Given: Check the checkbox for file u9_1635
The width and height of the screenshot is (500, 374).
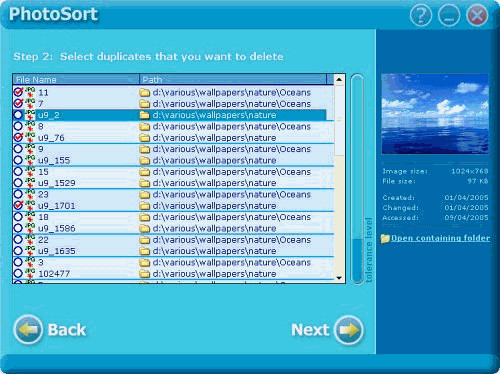Looking at the screenshot, I should (18, 251).
